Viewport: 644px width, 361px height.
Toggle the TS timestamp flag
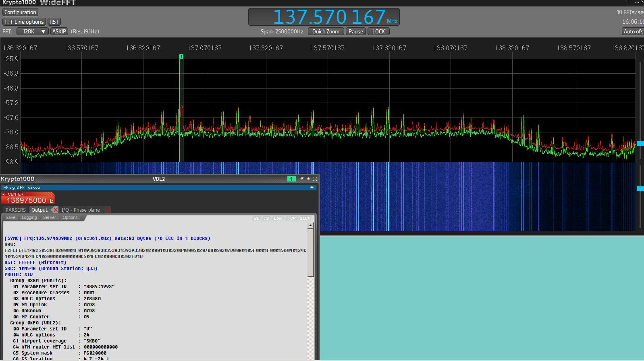(x=266, y=218)
